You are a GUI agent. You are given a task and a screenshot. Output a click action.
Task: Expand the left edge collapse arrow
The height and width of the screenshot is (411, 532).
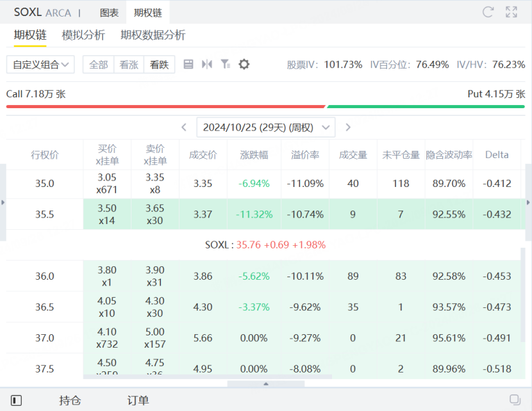pyautogui.click(x=3, y=202)
